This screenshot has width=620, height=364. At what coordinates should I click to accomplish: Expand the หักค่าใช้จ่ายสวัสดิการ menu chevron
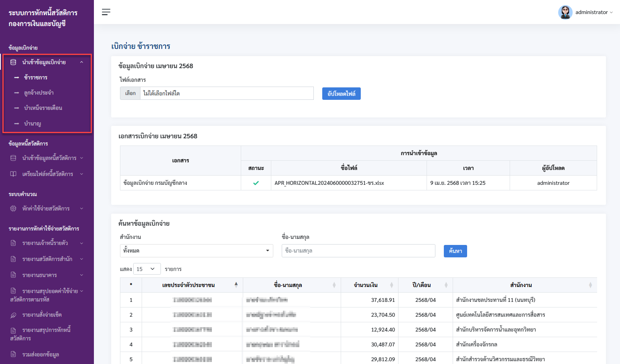[x=81, y=208]
